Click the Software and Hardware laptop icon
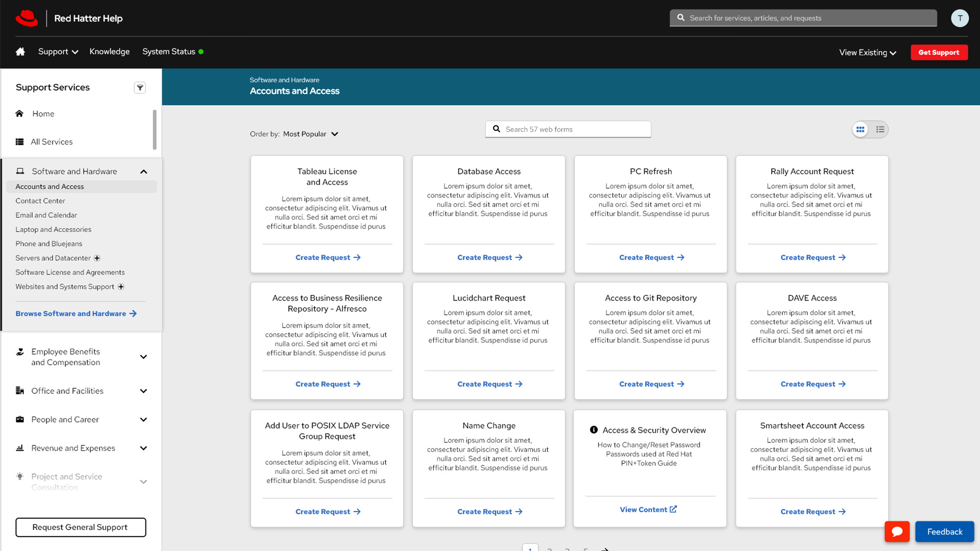 [x=20, y=171]
